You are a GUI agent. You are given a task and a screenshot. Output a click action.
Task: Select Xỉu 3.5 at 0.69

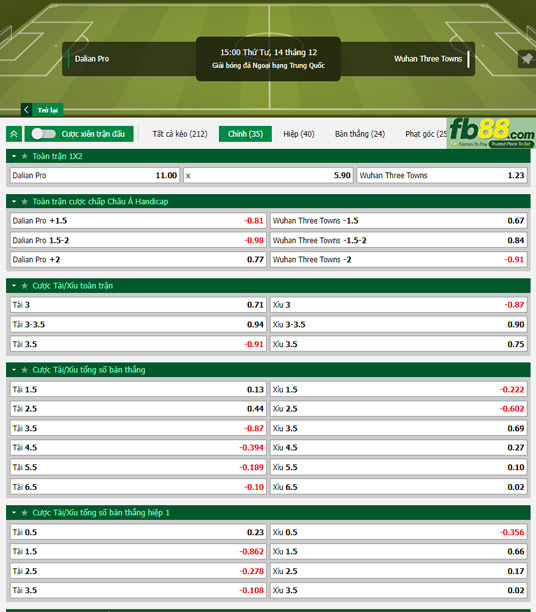(399, 428)
